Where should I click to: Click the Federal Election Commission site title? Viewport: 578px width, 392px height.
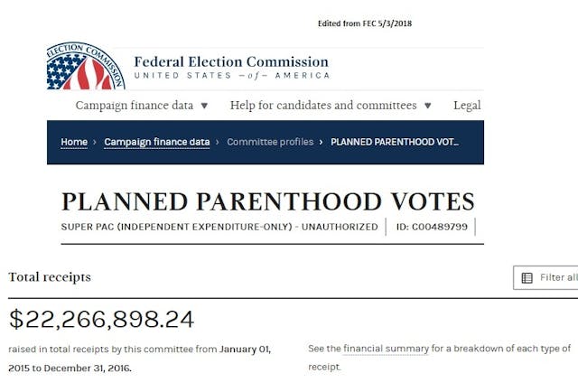pyautogui.click(x=231, y=62)
